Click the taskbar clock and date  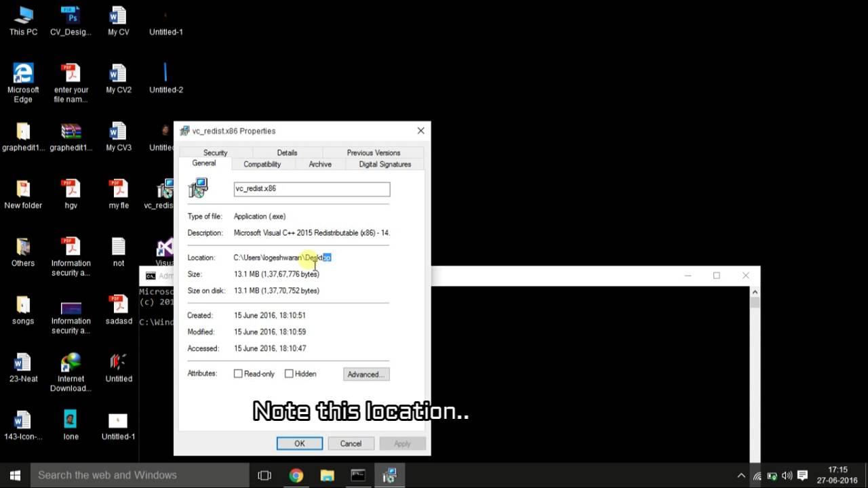(x=837, y=475)
